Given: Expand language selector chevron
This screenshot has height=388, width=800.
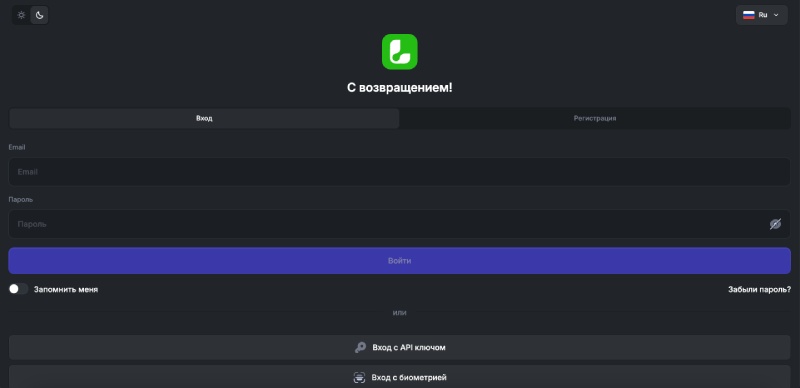Looking at the screenshot, I should (x=776, y=15).
